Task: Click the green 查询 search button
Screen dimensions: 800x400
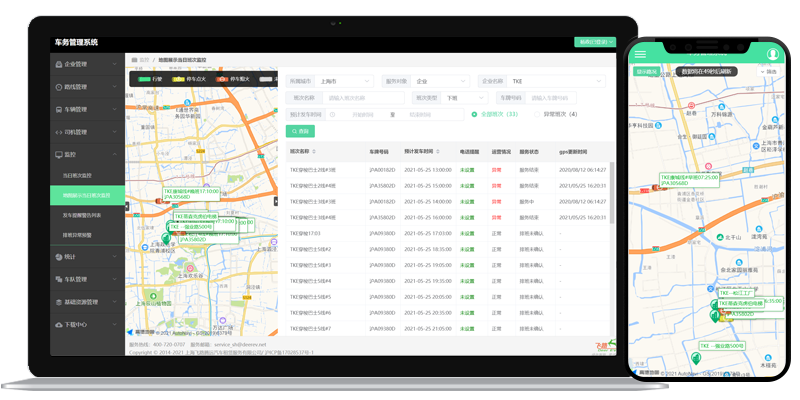Action: click(301, 131)
